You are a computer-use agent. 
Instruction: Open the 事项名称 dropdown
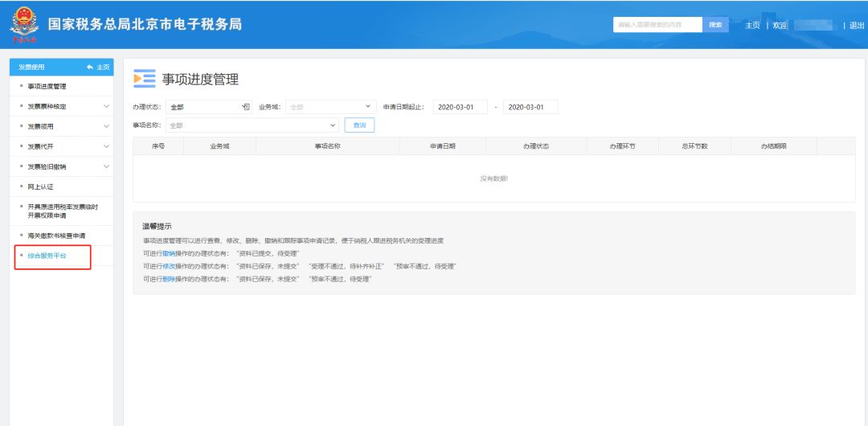252,125
